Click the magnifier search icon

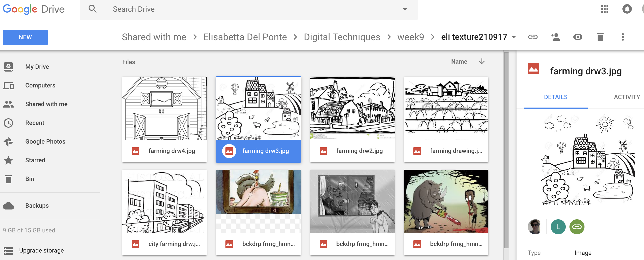(x=93, y=9)
